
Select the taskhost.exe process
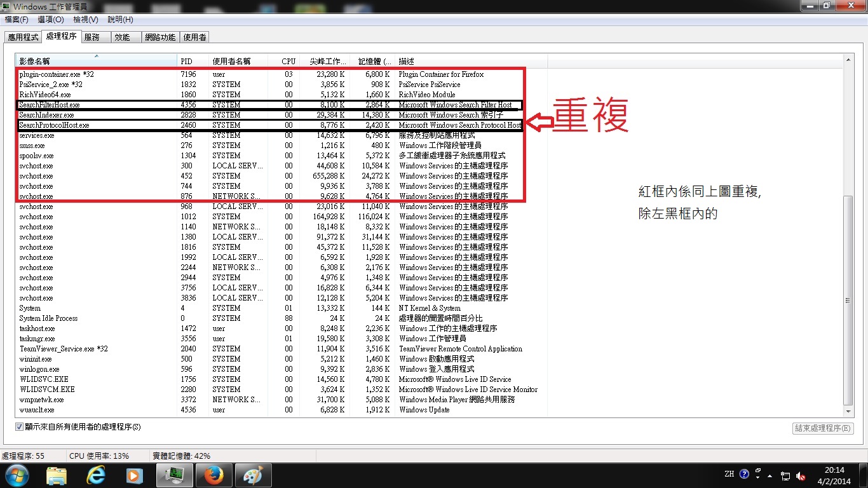281,329
